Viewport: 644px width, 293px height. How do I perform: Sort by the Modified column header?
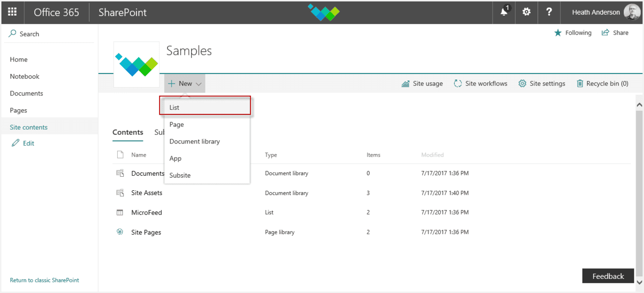(433, 155)
